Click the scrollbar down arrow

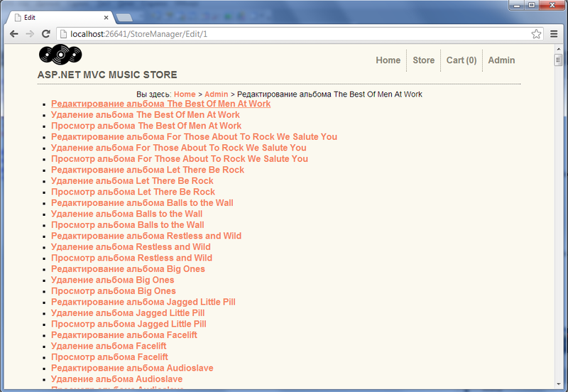click(x=558, y=384)
